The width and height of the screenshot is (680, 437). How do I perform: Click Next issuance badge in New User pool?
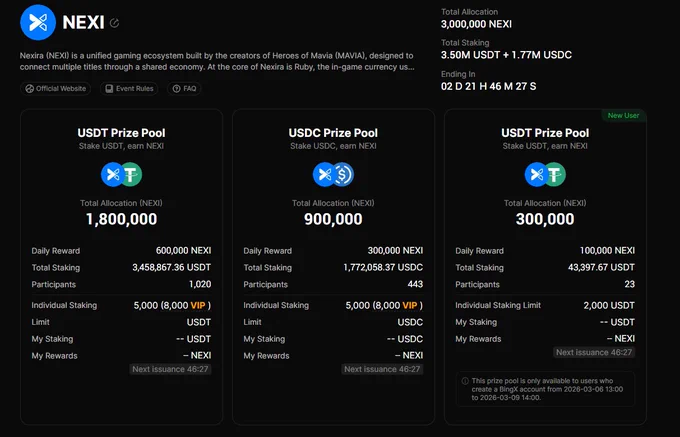pyautogui.click(x=594, y=352)
